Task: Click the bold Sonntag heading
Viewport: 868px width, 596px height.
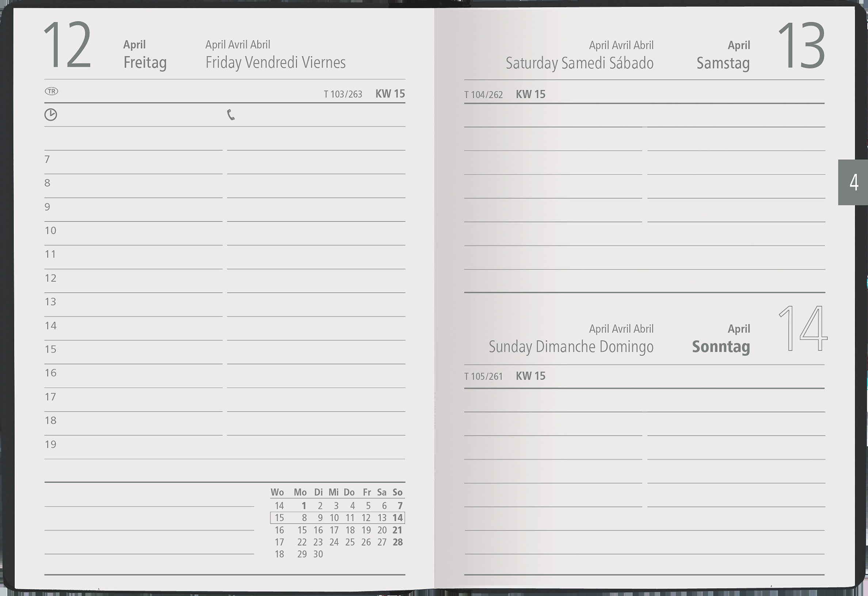Action: (x=720, y=347)
